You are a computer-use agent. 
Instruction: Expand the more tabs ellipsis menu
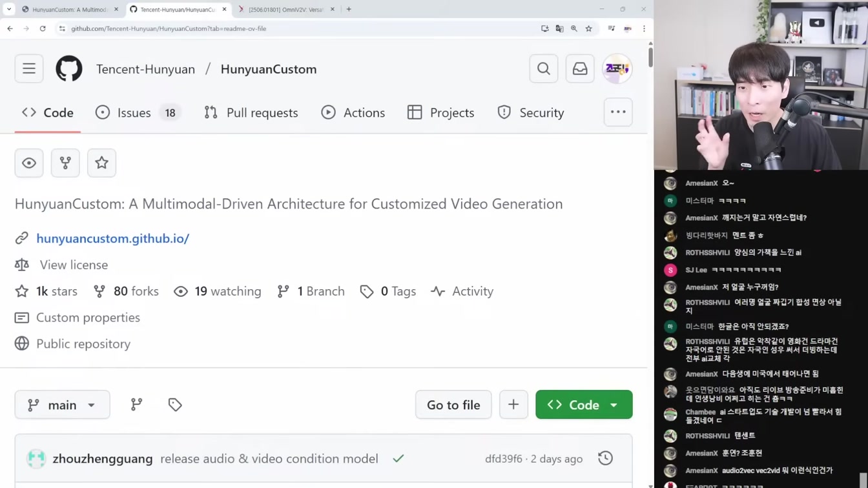point(618,112)
